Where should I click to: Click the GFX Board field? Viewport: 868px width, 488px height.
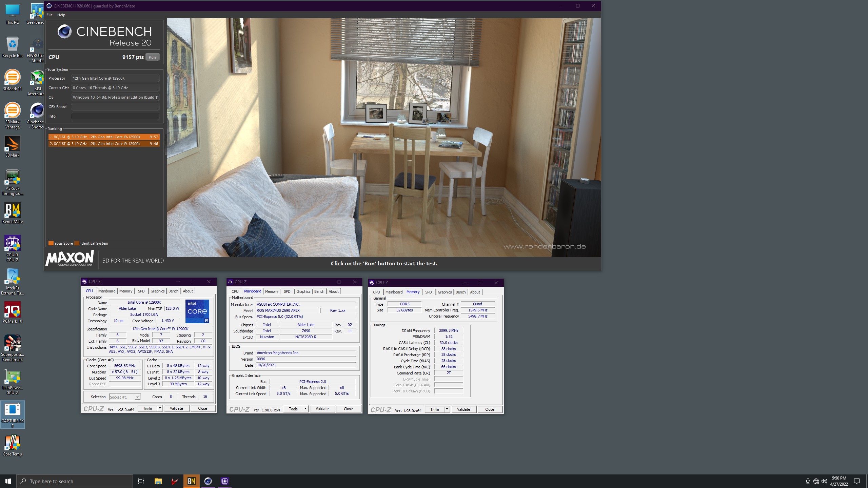(115, 107)
